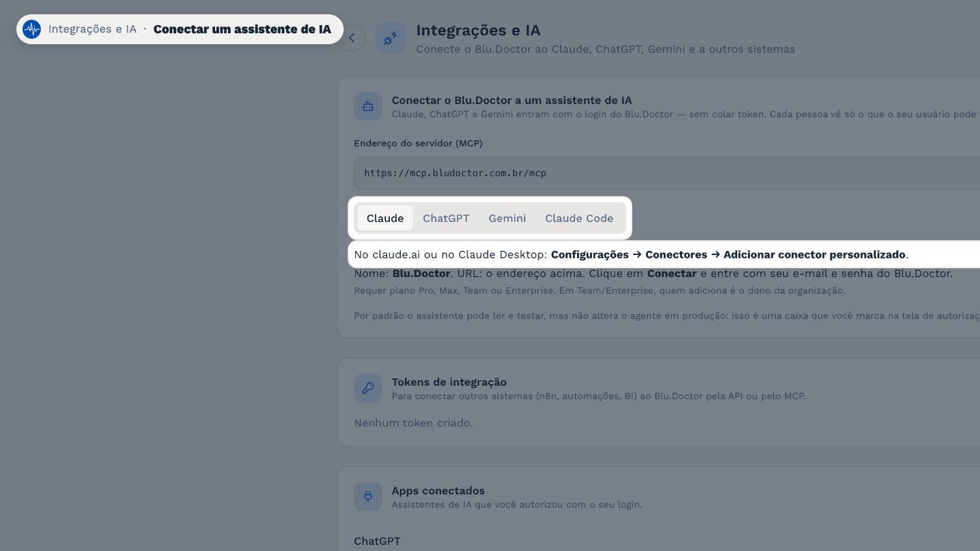Click the key icon for Tokens de integração

point(368,388)
